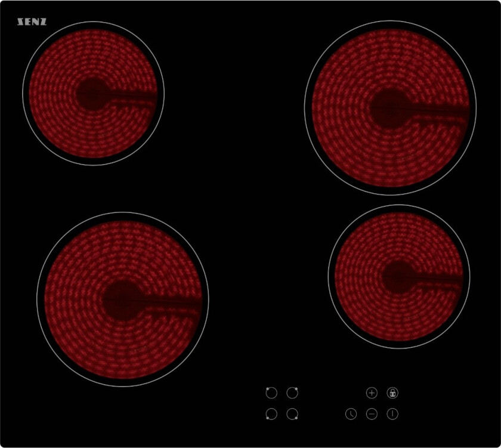Select the top-right burner zone icon
This screenshot has height=448, width=501.
point(292,393)
